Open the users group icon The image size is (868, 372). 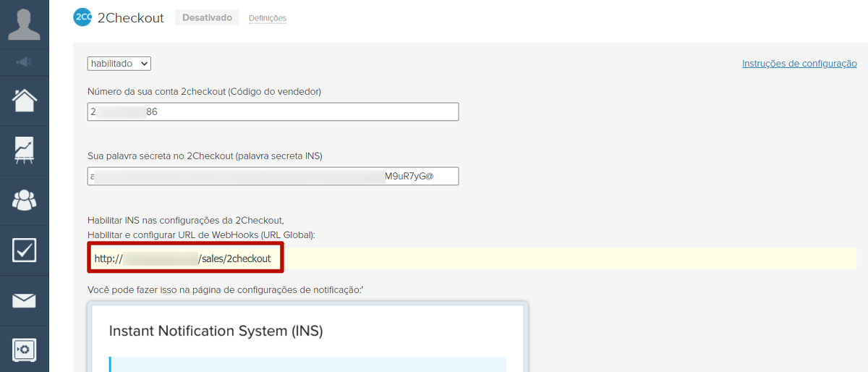24,200
